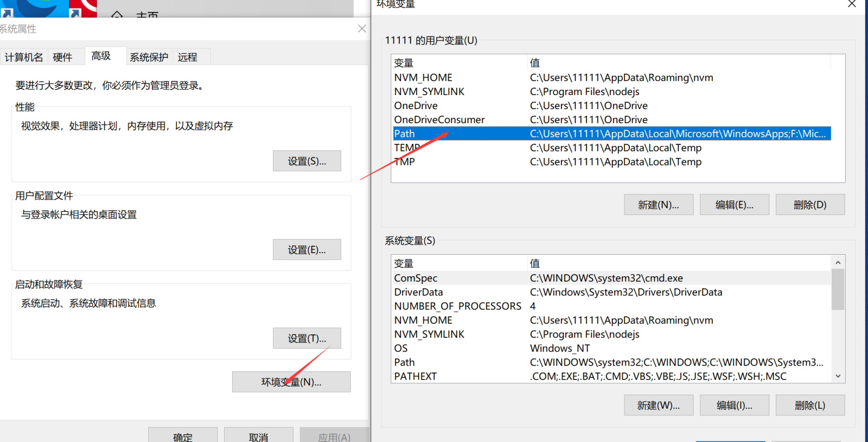Select the NVM_SYMLINK user variable row

click(611, 92)
